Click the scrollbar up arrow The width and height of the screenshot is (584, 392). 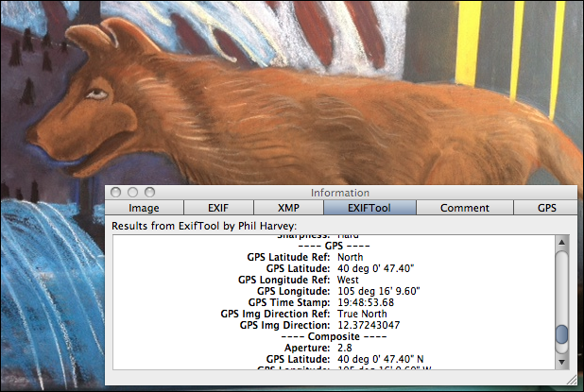(x=561, y=243)
